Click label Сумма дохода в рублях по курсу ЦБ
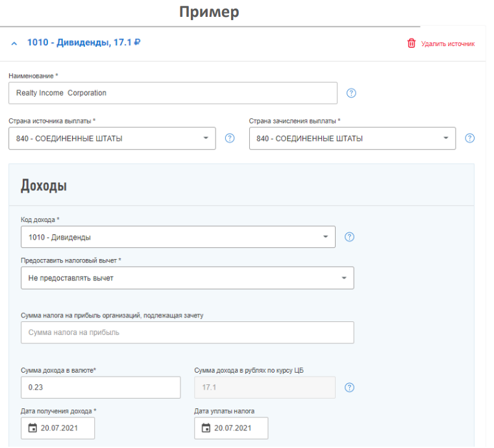 click(x=249, y=370)
